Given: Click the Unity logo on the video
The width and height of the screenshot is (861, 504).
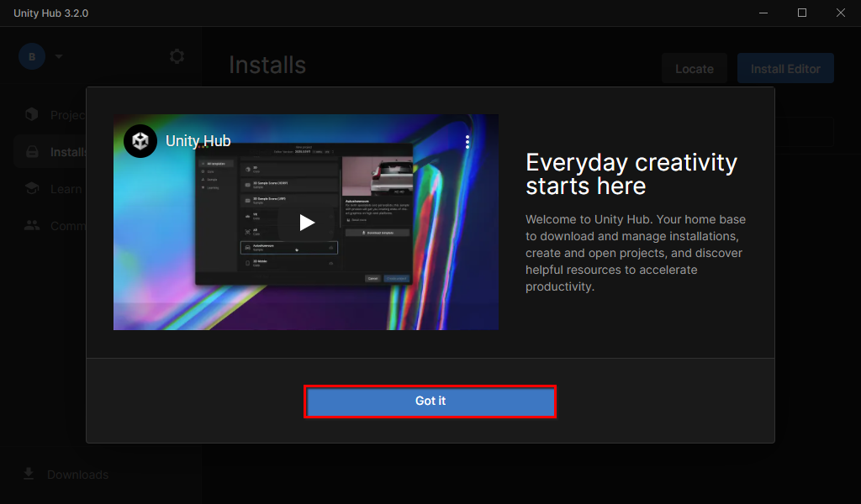Looking at the screenshot, I should 140,141.
